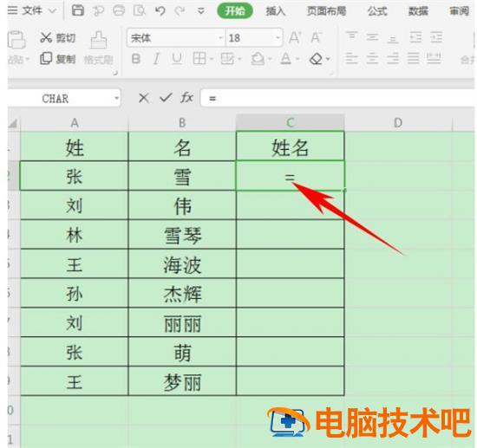This screenshot has width=477, height=448.
Task: Click the Select All corner triangle
Action: (13, 123)
